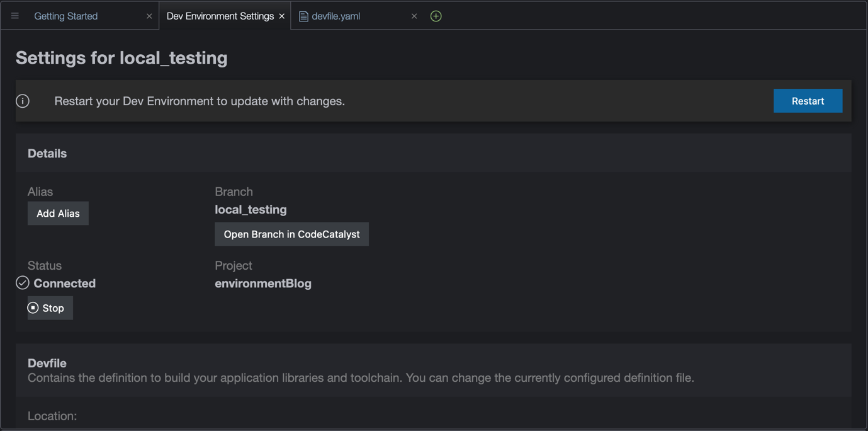The height and width of the screenshot is (431, 868).
Task: Click the Details section header
Action: click(47, 153)
